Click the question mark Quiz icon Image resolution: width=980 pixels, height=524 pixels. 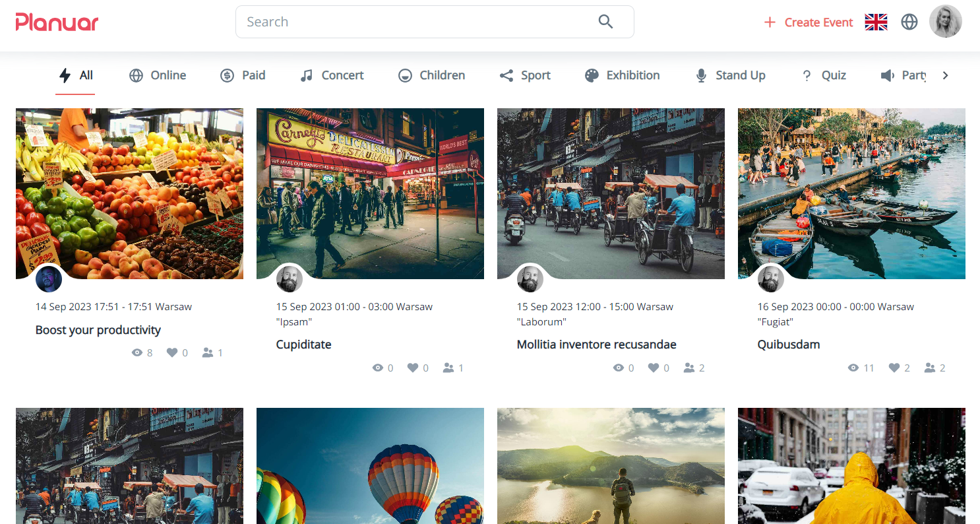pos(806,75)
